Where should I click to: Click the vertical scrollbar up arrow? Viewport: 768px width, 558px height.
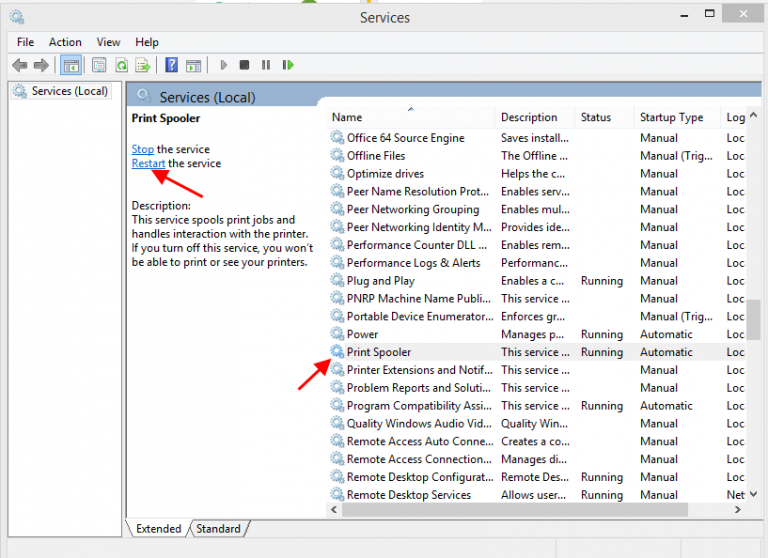754,115
